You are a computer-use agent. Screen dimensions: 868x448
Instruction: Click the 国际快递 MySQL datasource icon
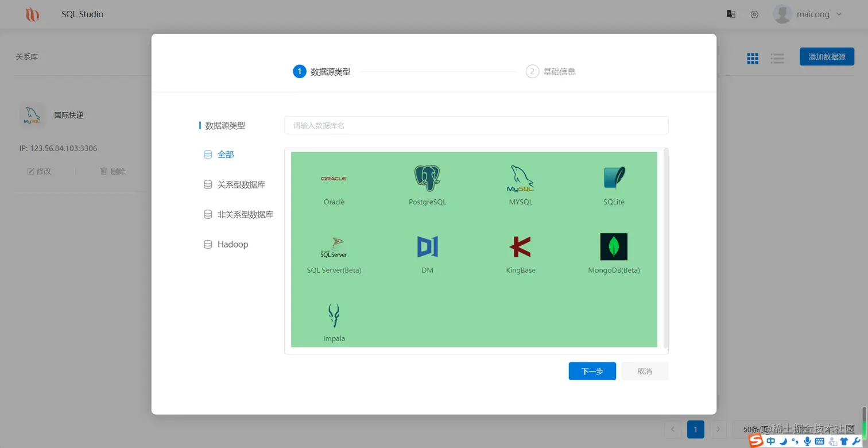pyautogui.click(x=32, y=115)
